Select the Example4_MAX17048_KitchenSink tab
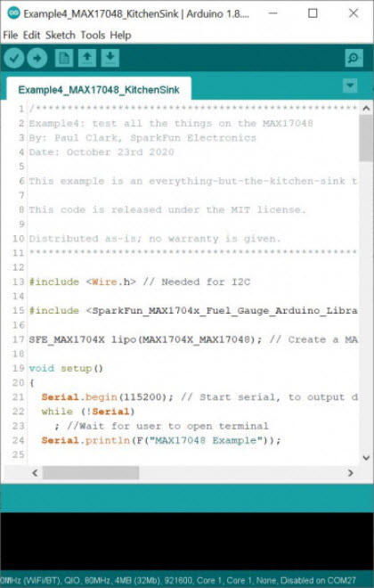The height and width of the screenshot is (588, 374). click(x=99, y=89)
